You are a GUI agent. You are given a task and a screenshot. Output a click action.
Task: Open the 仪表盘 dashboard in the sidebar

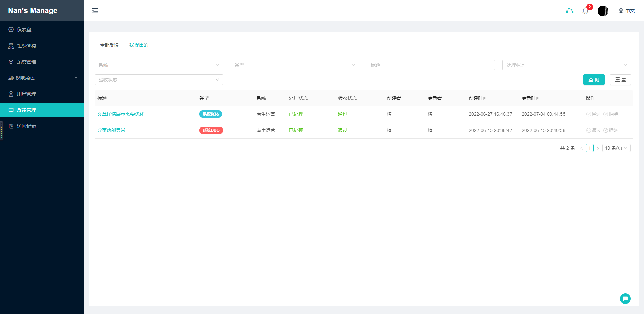(x=25, y=29)
